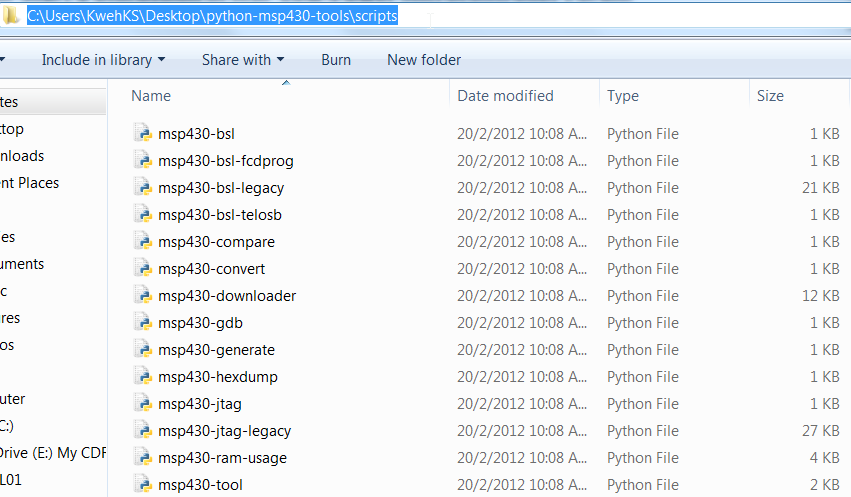The height and width of the screenshot is (497, 851).
Task: Sort files by Type column
Action: tap(623, 96)
